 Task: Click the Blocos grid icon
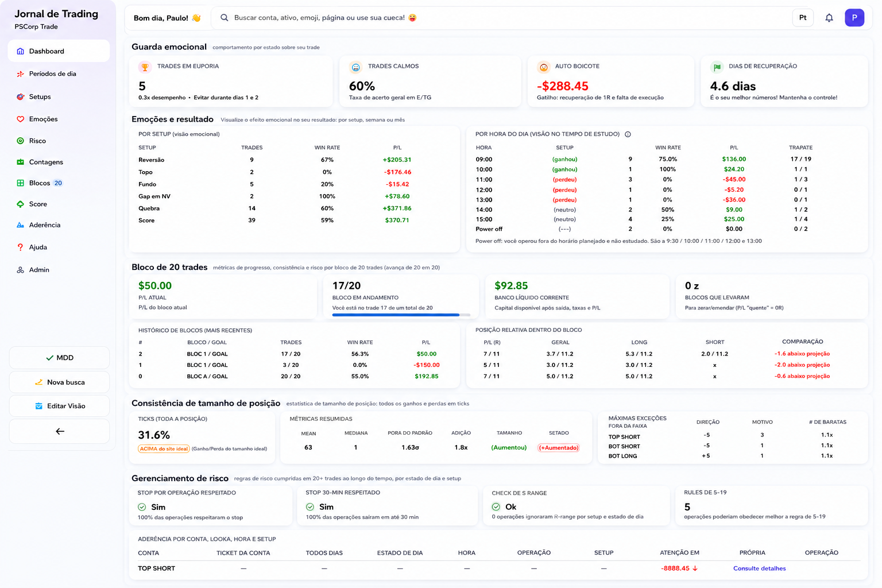pyautogui.click(x=21, y=183)
